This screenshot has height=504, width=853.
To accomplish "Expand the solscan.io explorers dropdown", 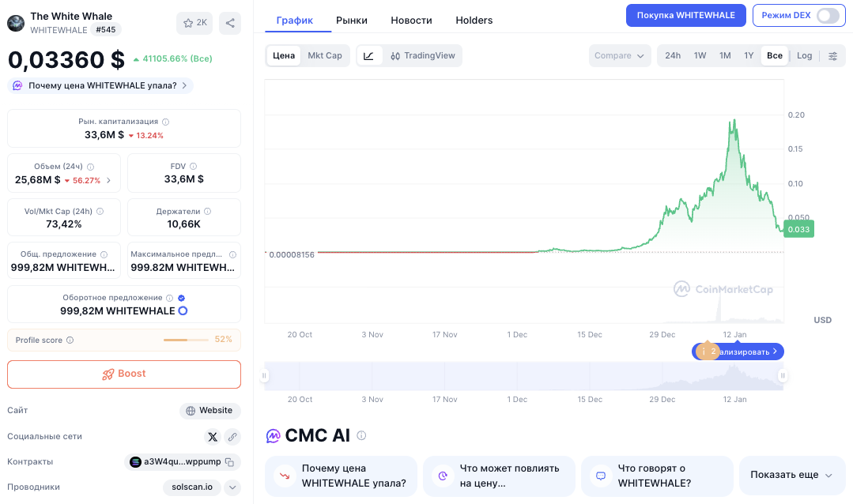I will coord(232,487).
